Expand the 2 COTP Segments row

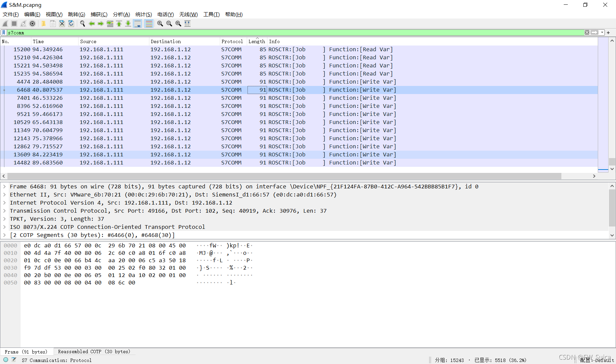[x=4, y=235]
